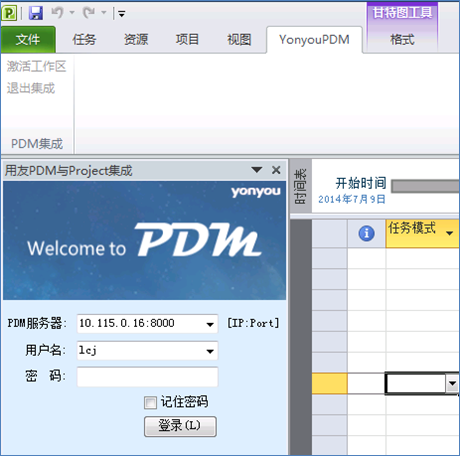Expand the PDM服务器 address dropdown
Image resolution: width=460 pixels, height=456 pixels.
[210, 324]
